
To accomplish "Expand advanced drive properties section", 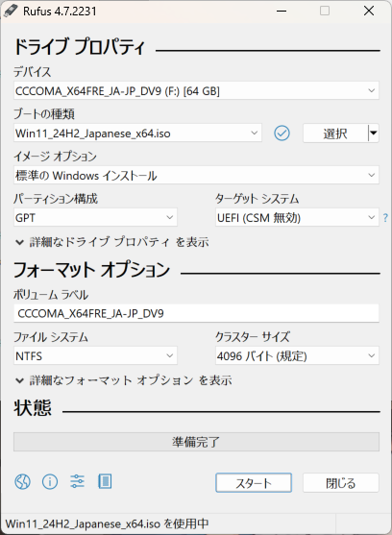I will [x=111, y=242].
